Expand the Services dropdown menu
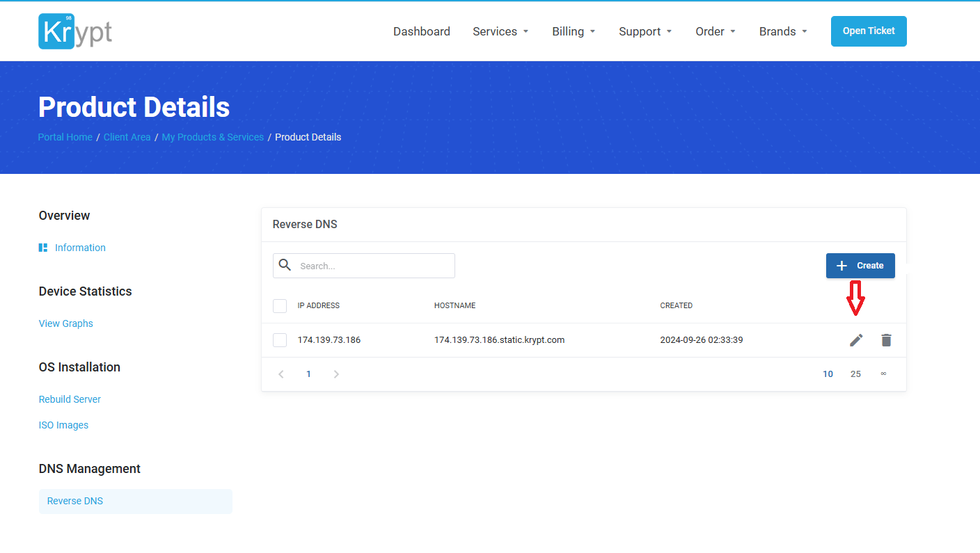The width and height of the screenshot is (980, 553). pyautogui.click(x=500, y=31)
